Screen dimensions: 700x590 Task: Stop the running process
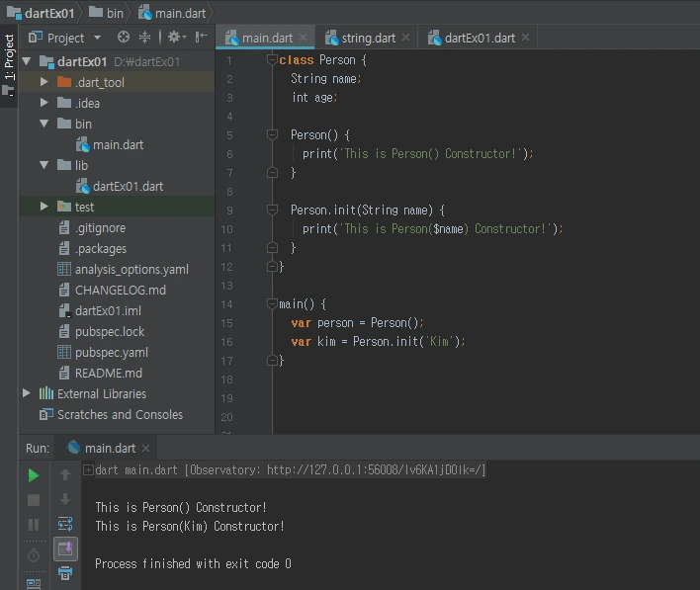[34, 500]
